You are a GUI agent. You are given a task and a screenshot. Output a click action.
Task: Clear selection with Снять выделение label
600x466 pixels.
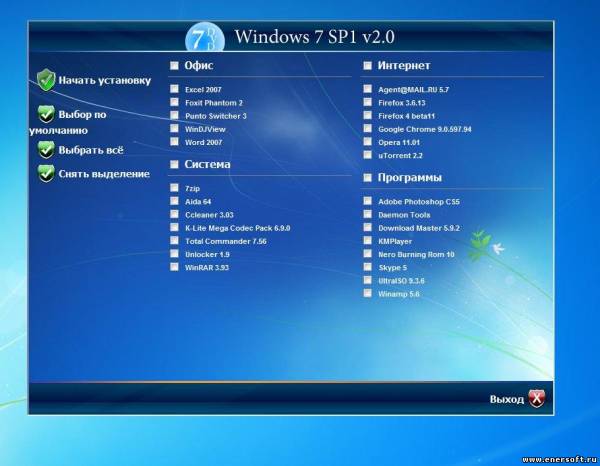[x=104, y=174]
